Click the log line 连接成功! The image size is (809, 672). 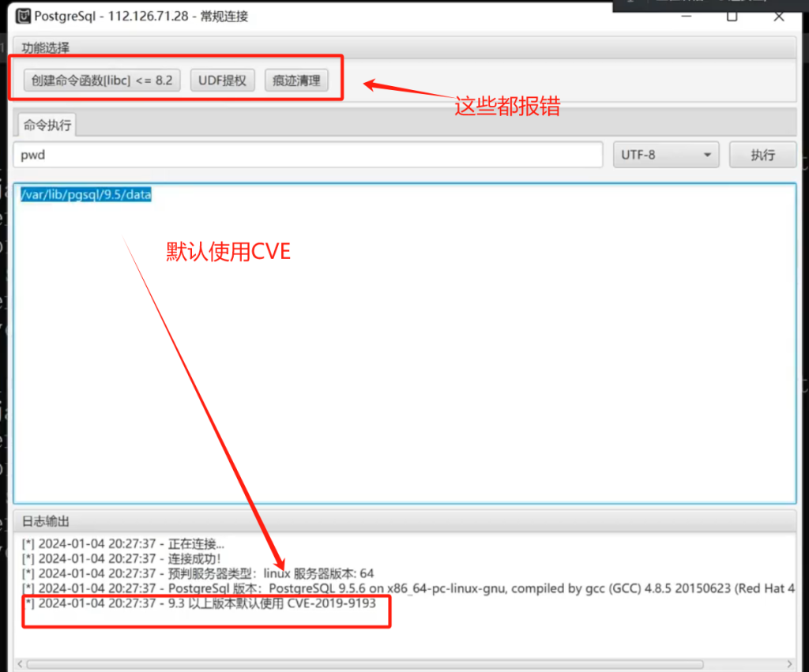(121, 558)
